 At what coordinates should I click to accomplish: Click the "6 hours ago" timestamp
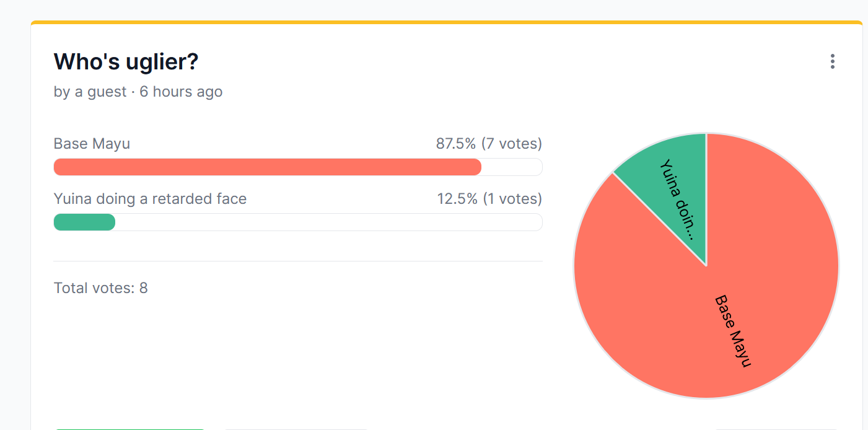[181, 92]
